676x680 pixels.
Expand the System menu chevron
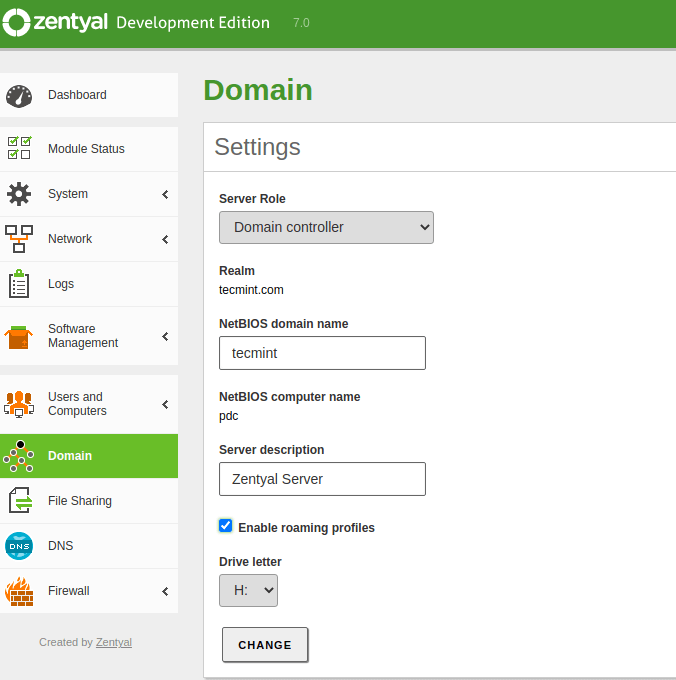click(x=165, y=194)
